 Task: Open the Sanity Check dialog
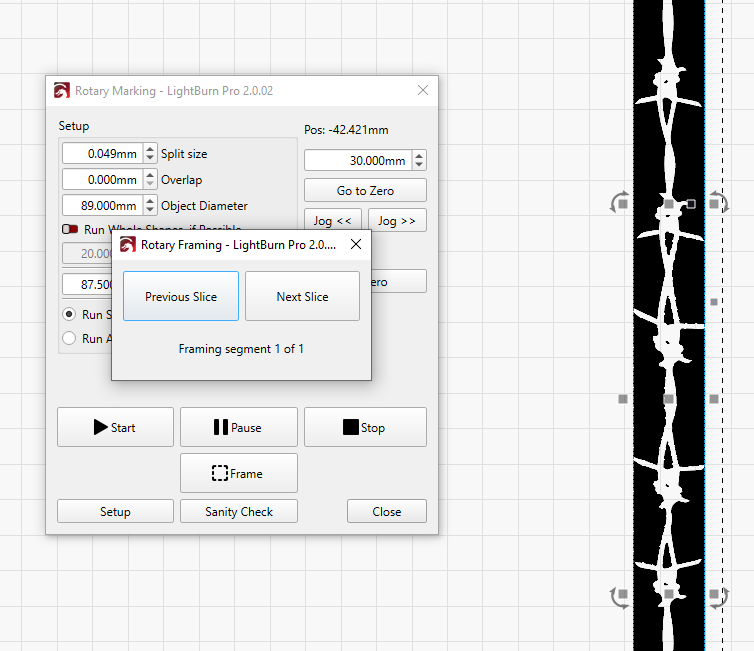point(239,511)
